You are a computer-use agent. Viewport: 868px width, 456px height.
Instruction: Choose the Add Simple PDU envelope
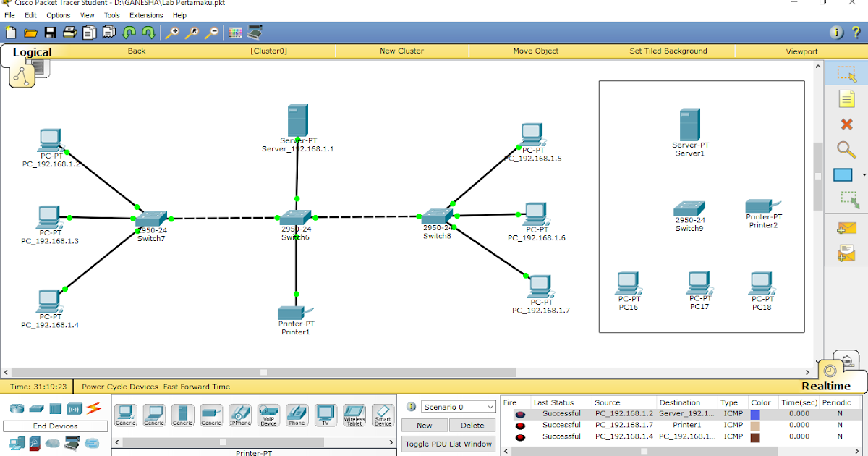pyautogui.click(x=846, y=228)
